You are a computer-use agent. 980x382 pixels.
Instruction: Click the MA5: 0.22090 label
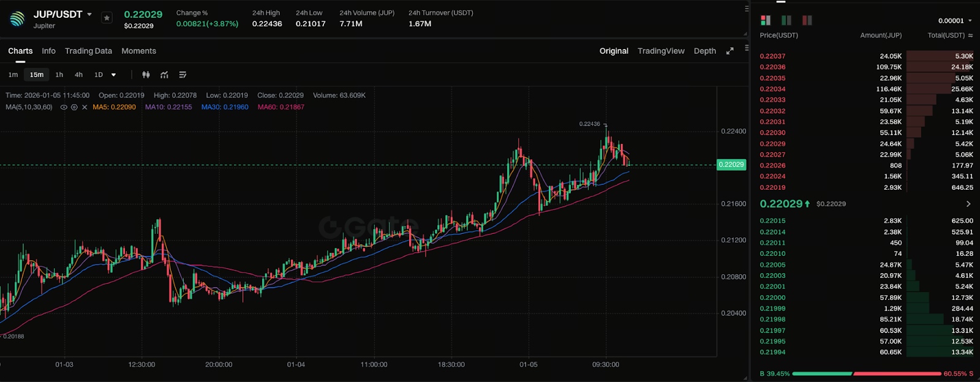[x=115, y=107]
